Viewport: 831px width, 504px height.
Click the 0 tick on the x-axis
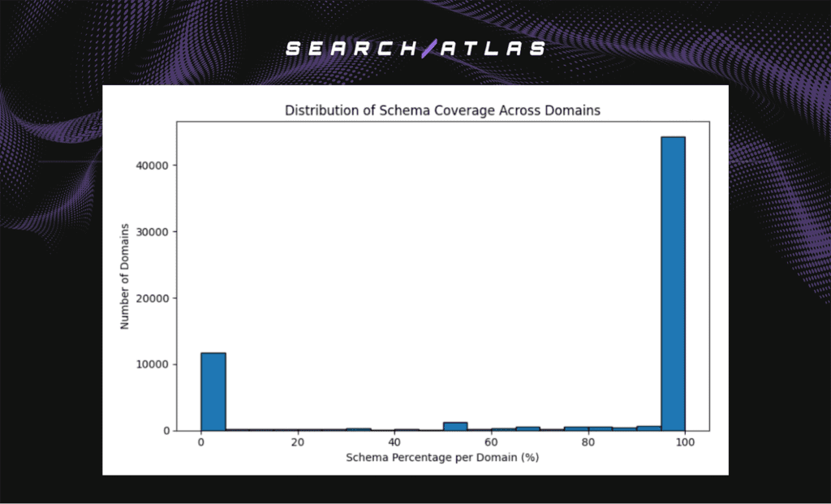click(x=200, y=442)
